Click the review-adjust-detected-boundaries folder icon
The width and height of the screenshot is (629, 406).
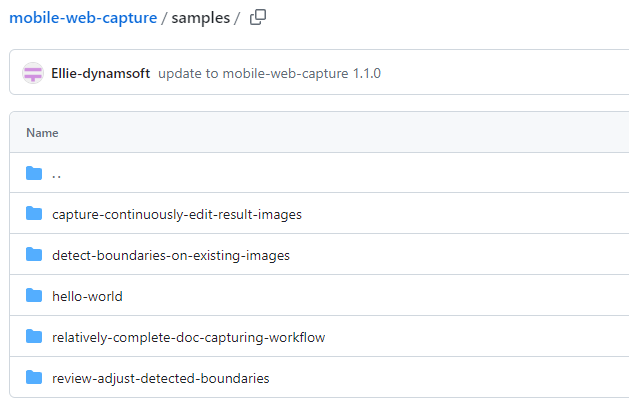pos(34,378)
